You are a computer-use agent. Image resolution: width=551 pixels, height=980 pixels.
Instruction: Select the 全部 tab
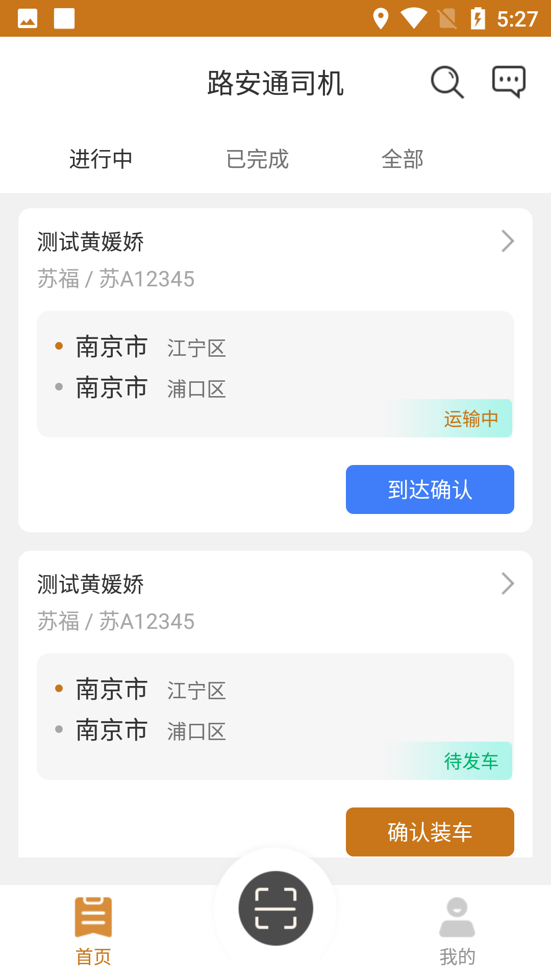point(403,159)
